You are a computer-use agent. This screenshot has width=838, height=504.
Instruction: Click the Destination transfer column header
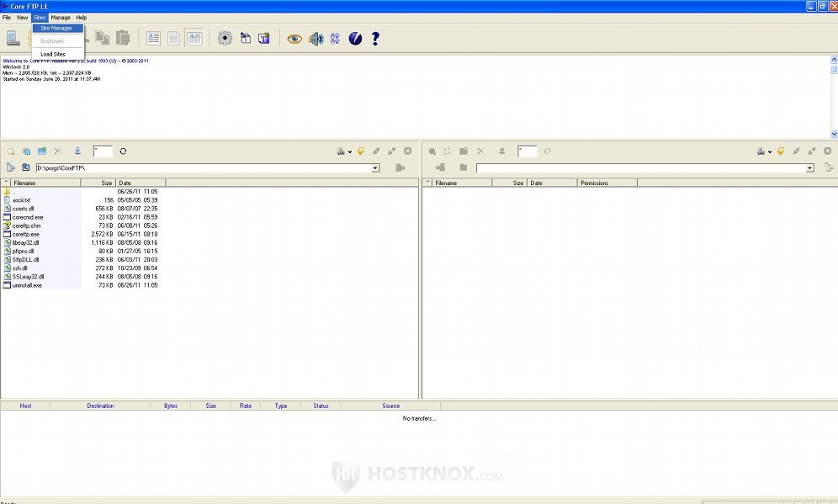point(100,406)
